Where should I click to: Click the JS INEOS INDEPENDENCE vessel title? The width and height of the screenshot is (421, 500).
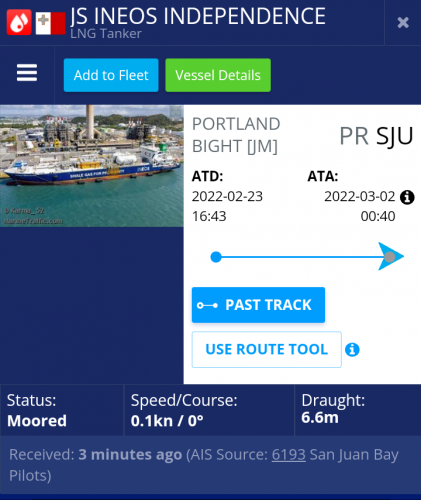pos(198,16)
